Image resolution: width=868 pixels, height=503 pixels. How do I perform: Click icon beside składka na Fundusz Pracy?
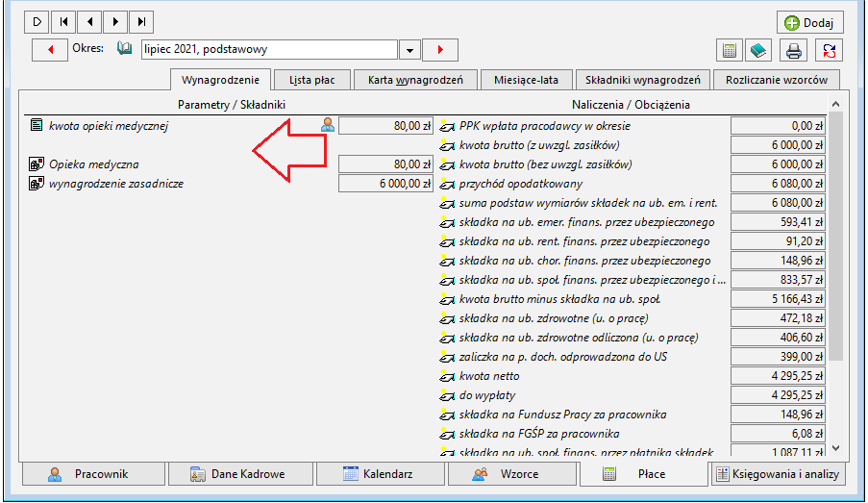coord(447,415)
